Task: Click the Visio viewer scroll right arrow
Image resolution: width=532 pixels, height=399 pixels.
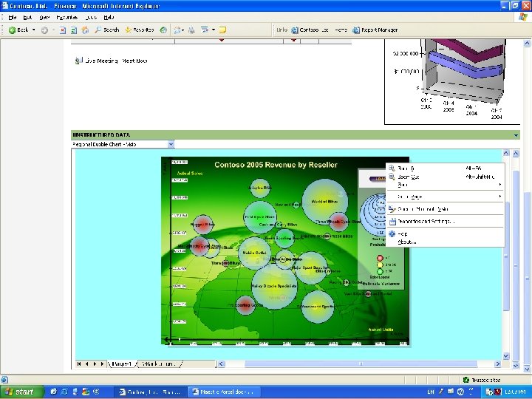Action: pyautogui.click(x=498, y=364)
